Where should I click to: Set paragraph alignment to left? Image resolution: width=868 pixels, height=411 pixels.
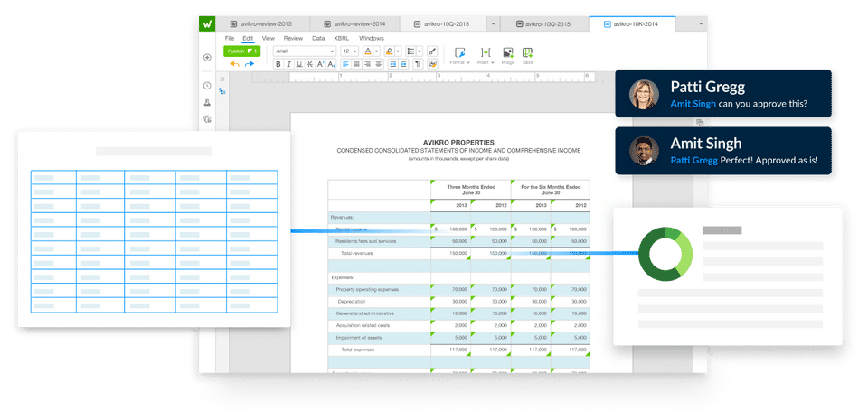coord(346,64)
